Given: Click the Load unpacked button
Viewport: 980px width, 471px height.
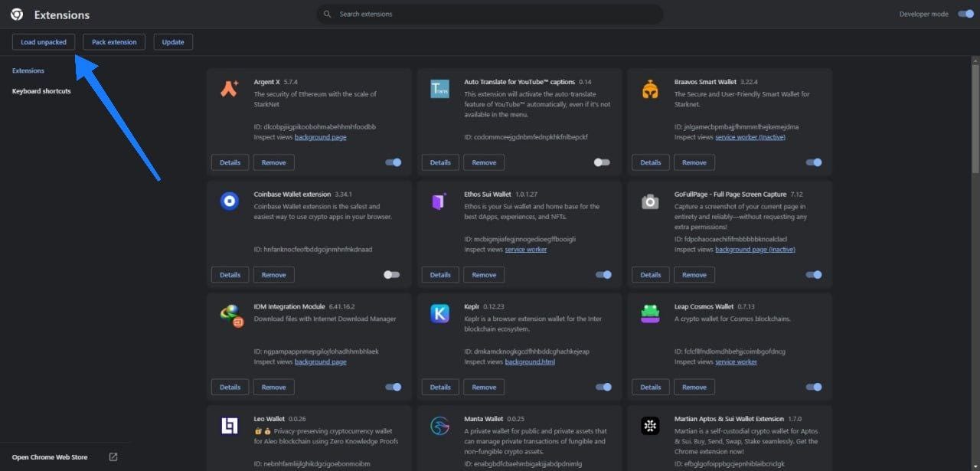Looking at the screenshot, I should 44,42.
